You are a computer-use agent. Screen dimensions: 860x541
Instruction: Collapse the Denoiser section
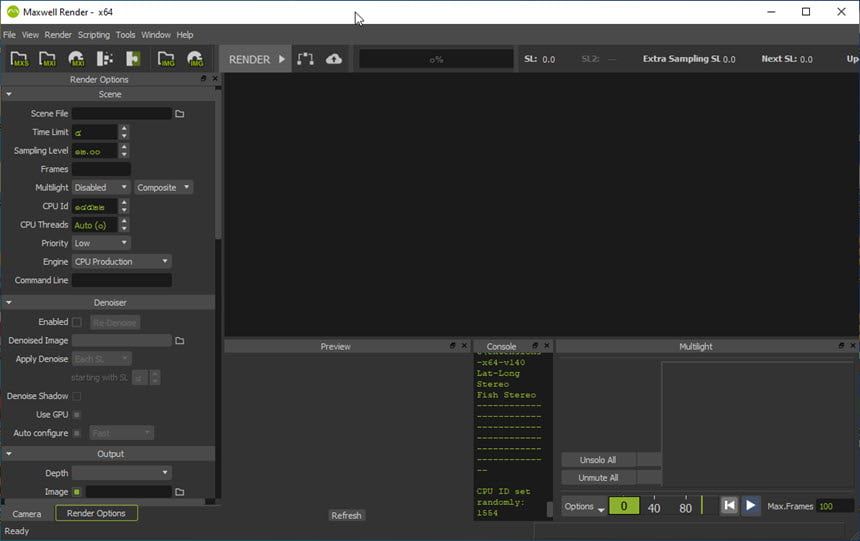pyautogui.click(x=9, y=302)
